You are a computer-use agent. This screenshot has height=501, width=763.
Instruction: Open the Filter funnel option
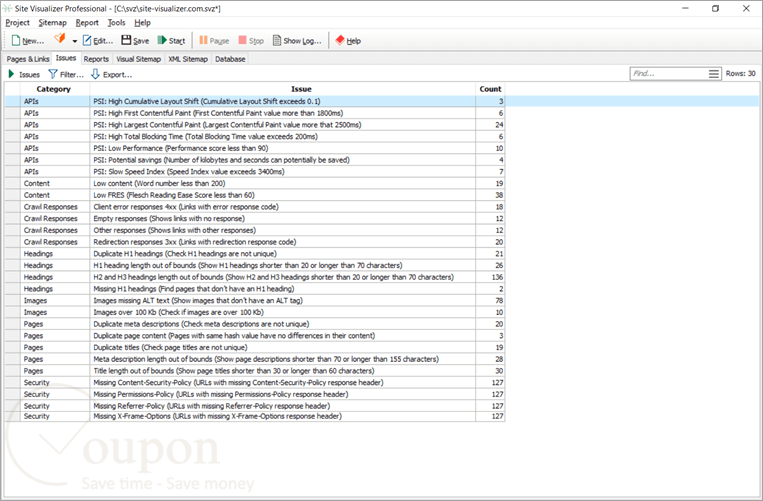[x=66, y=74]
